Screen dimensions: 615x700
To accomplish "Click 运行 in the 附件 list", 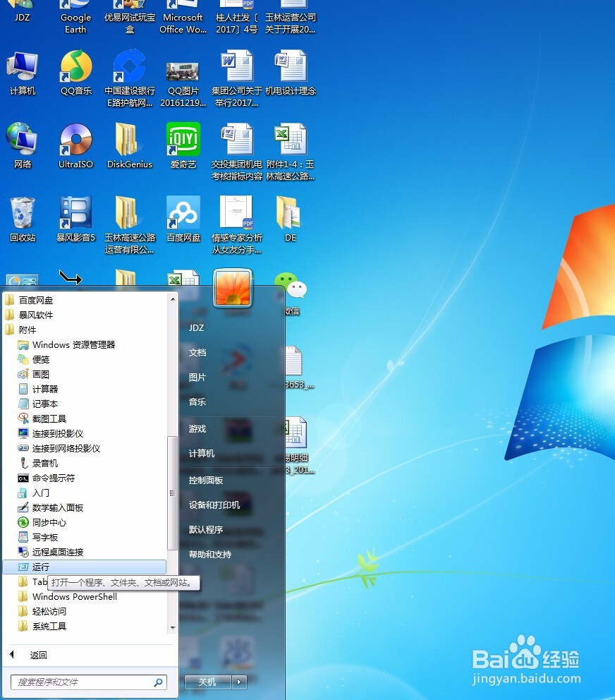I will click(85, 567).
